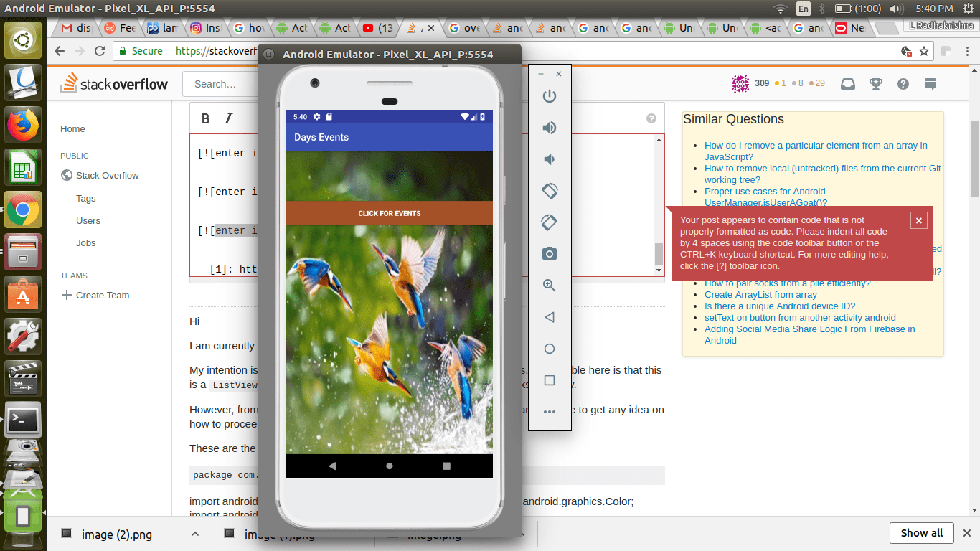Take a screenshot using the camera icon

point(549,253)
